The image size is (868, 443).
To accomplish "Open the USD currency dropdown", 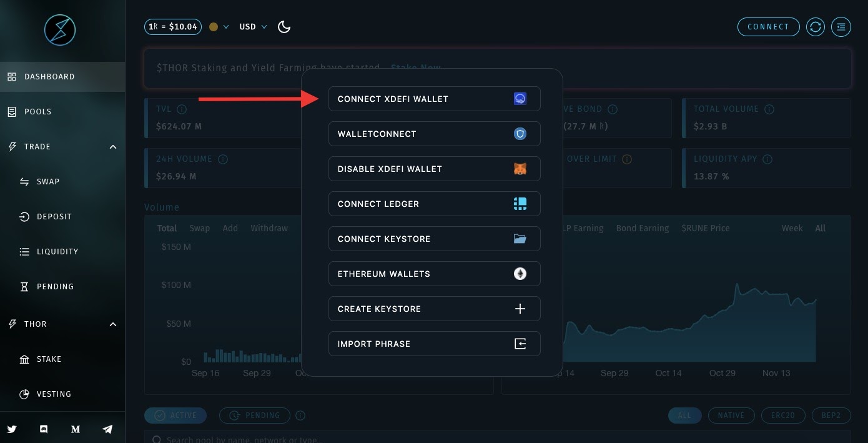I will [253, 27].
